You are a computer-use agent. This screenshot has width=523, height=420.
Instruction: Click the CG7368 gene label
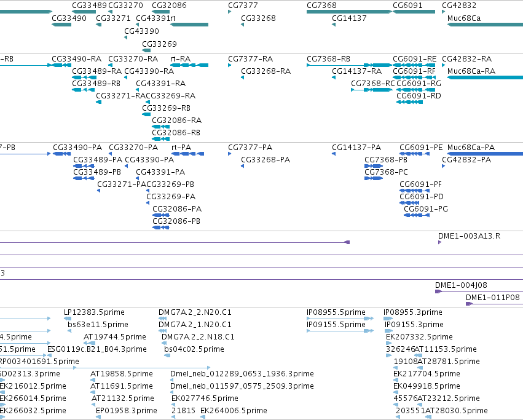[x=321, y=6]
